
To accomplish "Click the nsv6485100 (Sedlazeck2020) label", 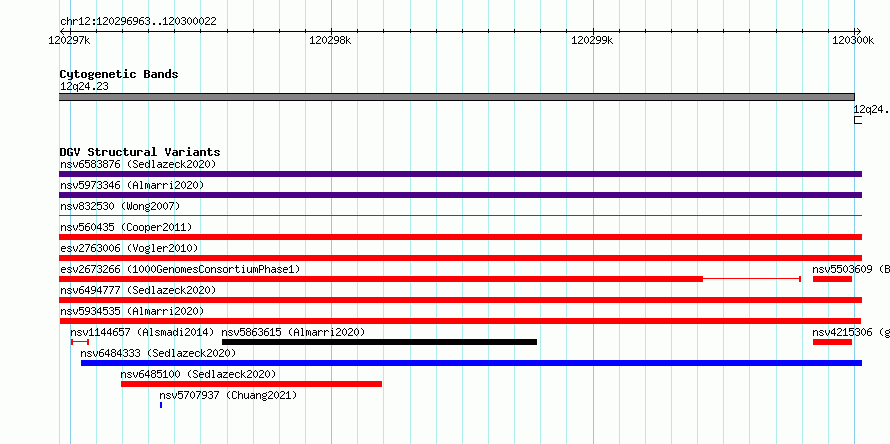I will coord(198,374).
